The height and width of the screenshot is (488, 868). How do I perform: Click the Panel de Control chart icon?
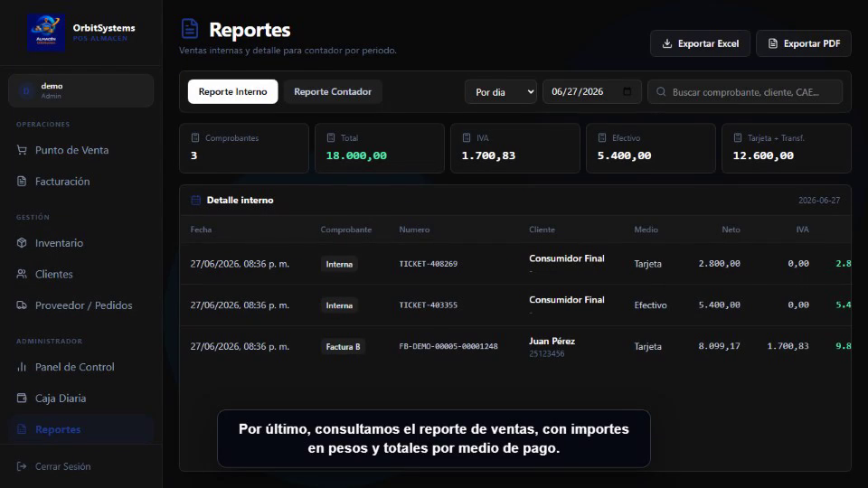[22, 367]
